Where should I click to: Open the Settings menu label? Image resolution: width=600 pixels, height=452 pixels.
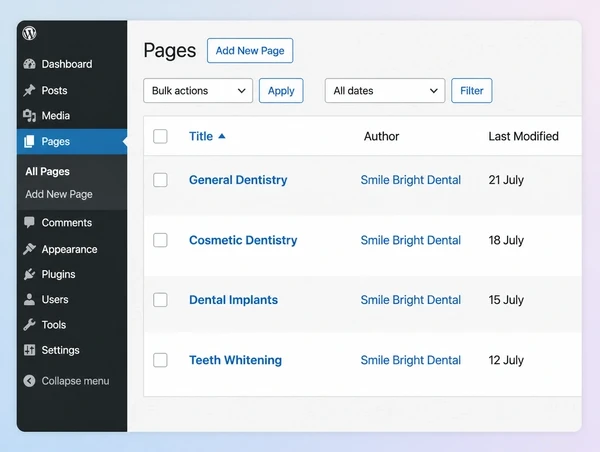(60, 350)
